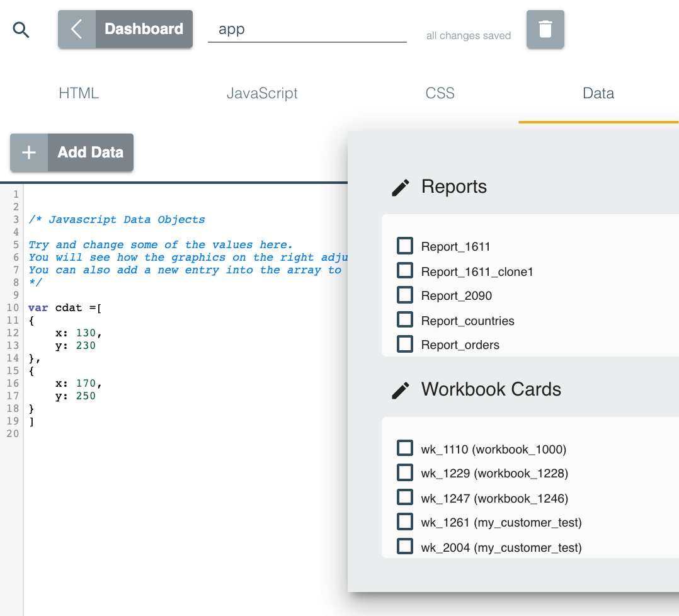The image size is (679, 616).
Task: Switch to the CSS tab
Action: click(440, 93)
